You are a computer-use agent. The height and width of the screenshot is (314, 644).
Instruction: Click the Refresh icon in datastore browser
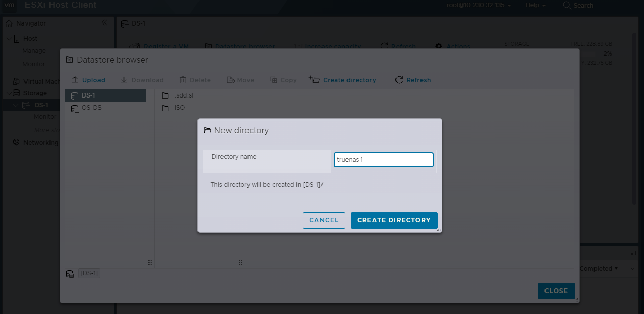click(399, 80)
